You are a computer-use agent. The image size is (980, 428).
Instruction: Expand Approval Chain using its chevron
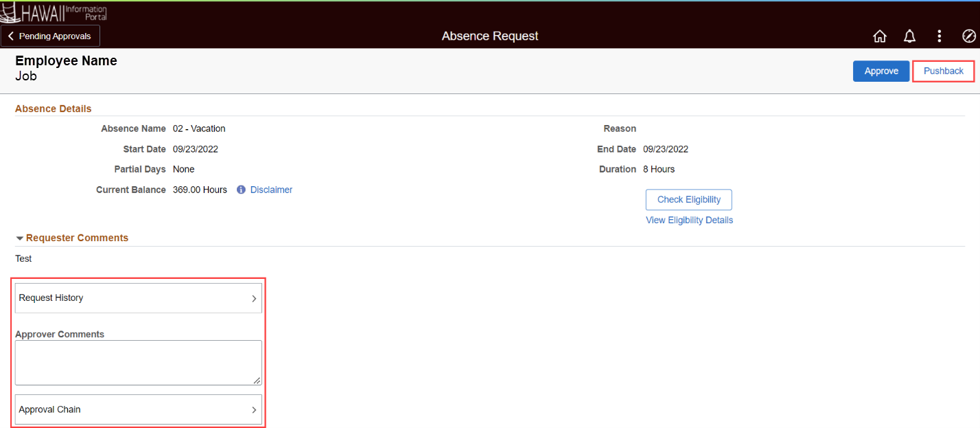tap(253, 410)
